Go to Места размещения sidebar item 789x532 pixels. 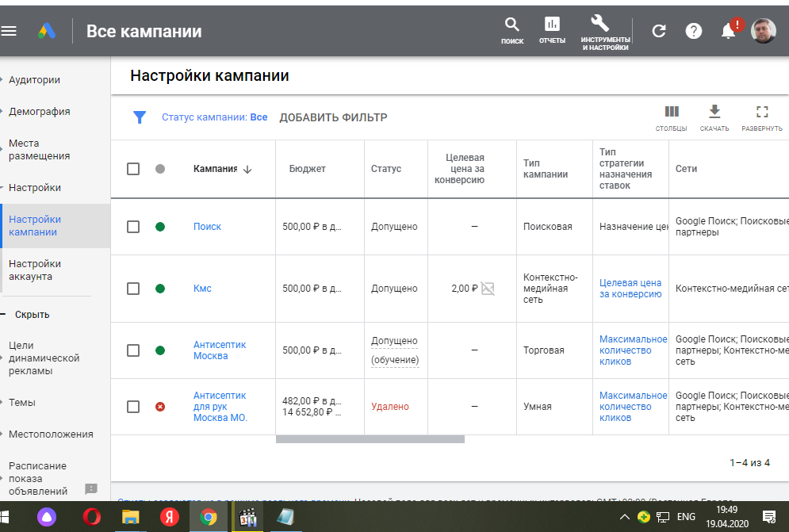(x=39, y=150)
